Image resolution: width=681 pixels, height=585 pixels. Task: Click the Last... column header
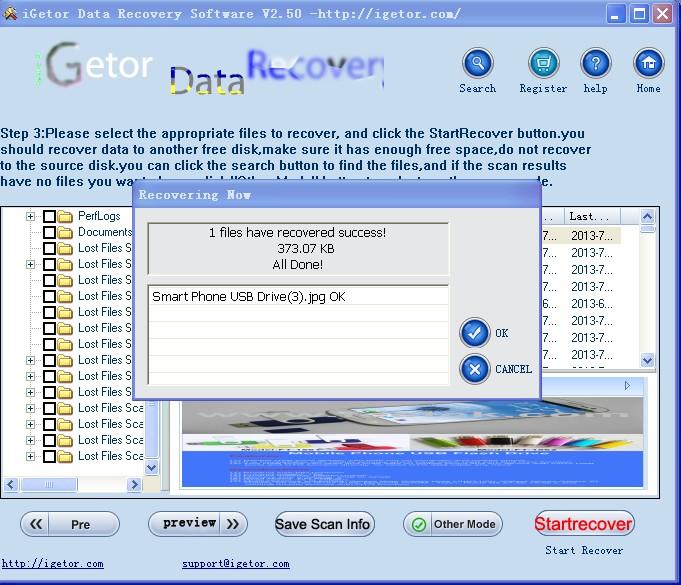point(592,216)
